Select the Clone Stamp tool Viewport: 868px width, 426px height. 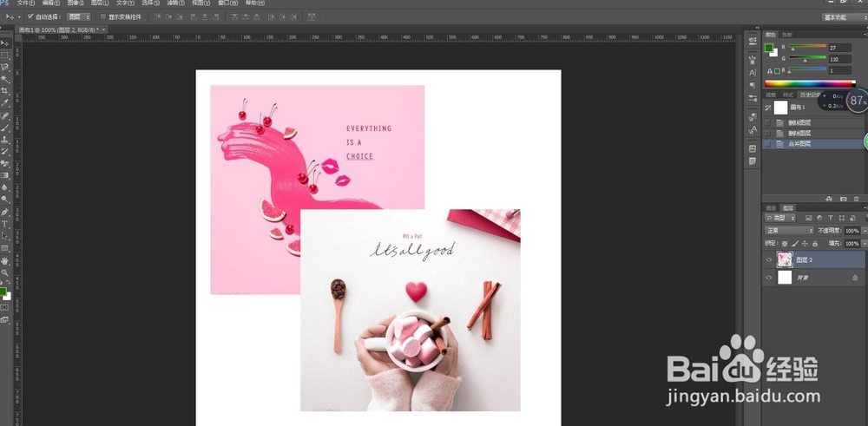tap(4, 140)
